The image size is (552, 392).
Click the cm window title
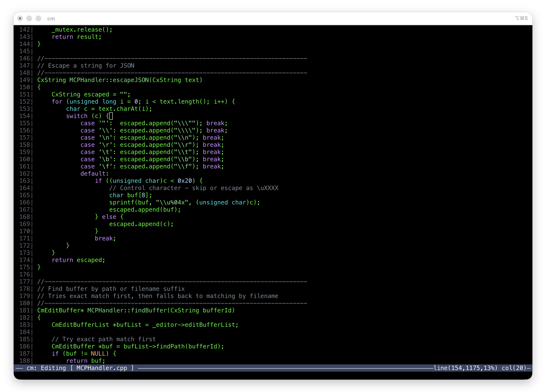coord(51,18)
